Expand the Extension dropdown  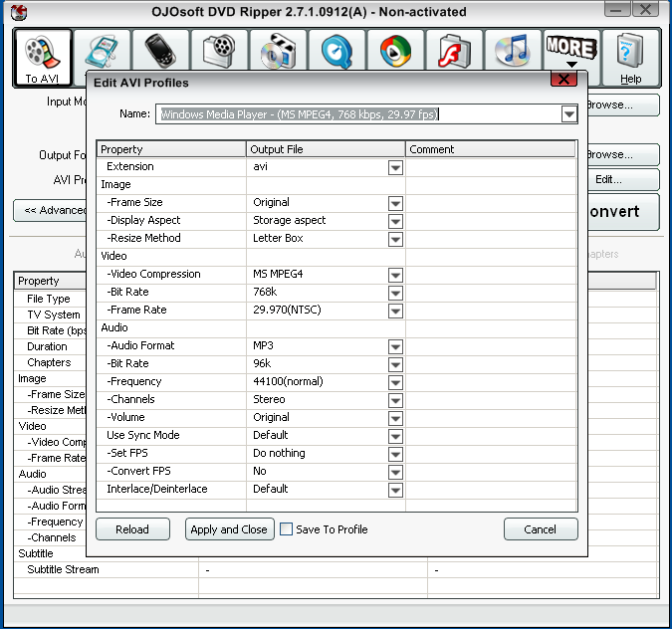(x=395, y=167)
